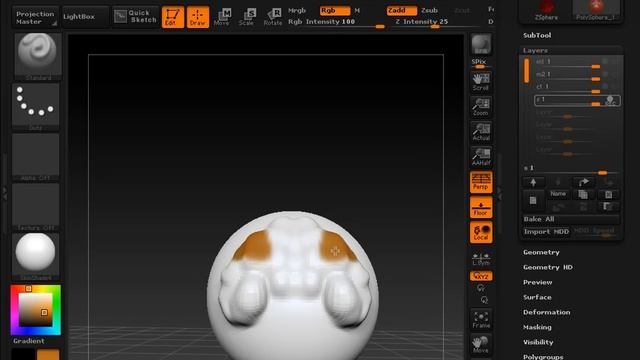Expand the Deformation section
This screenshot has width=640, height=360.
(x=547, y=312)
